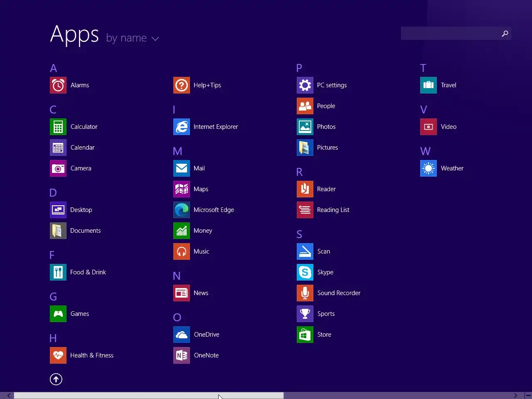Open the Store shopping bag icon
532x399 pixels.
305,335
